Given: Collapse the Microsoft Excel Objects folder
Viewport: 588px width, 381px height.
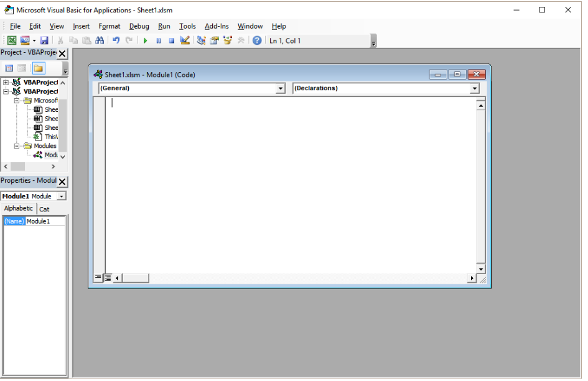Looking at the screenshot, I should tap(17, 101).
